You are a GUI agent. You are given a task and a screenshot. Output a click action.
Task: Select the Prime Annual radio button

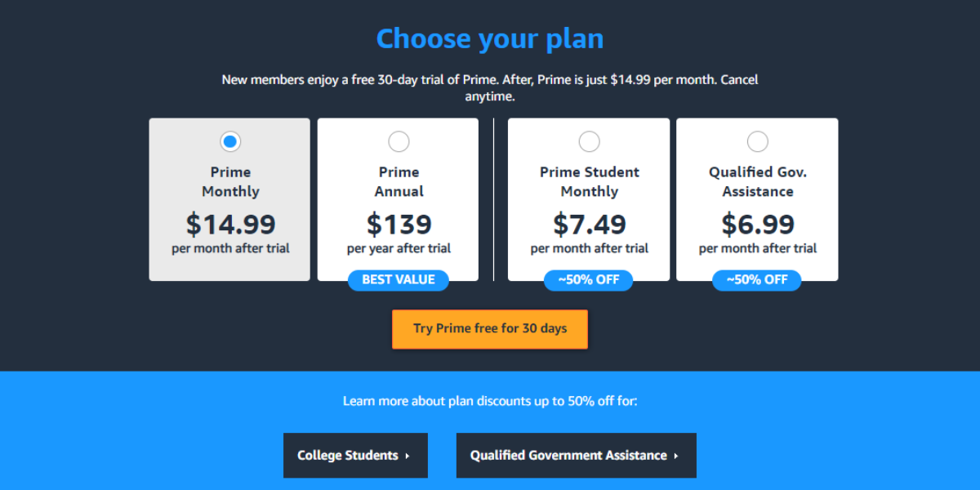tap(398, 140)
